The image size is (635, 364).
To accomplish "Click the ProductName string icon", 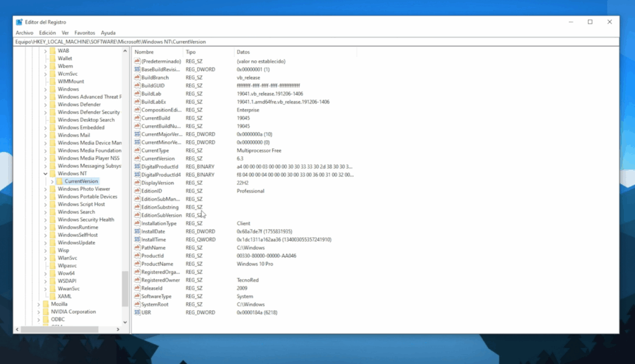I will 137,264.
